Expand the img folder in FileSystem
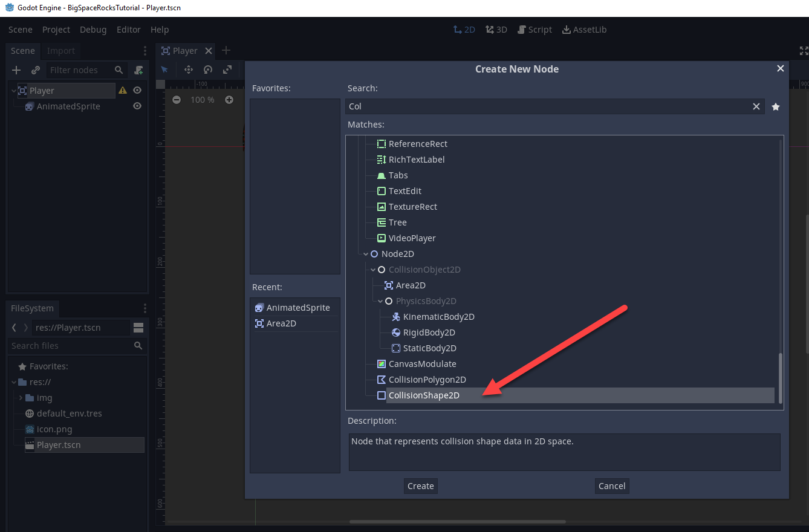 [x=21, y=398]
